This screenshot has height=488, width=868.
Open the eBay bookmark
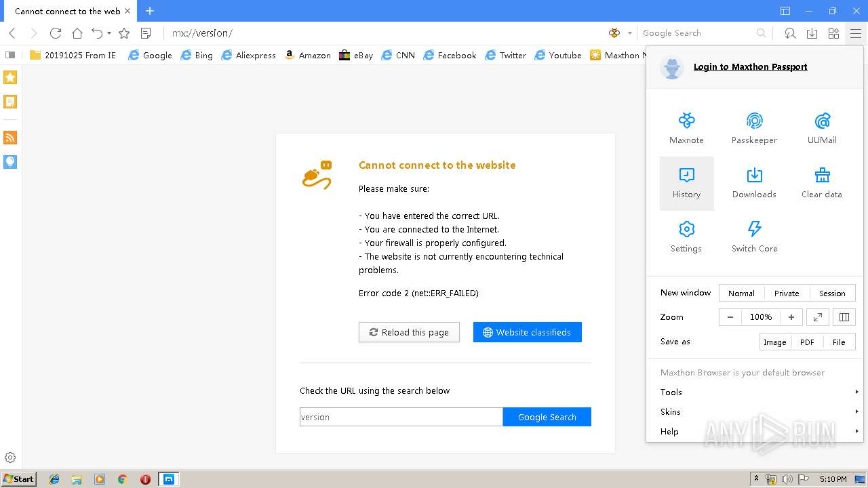(x=356, y=55)
